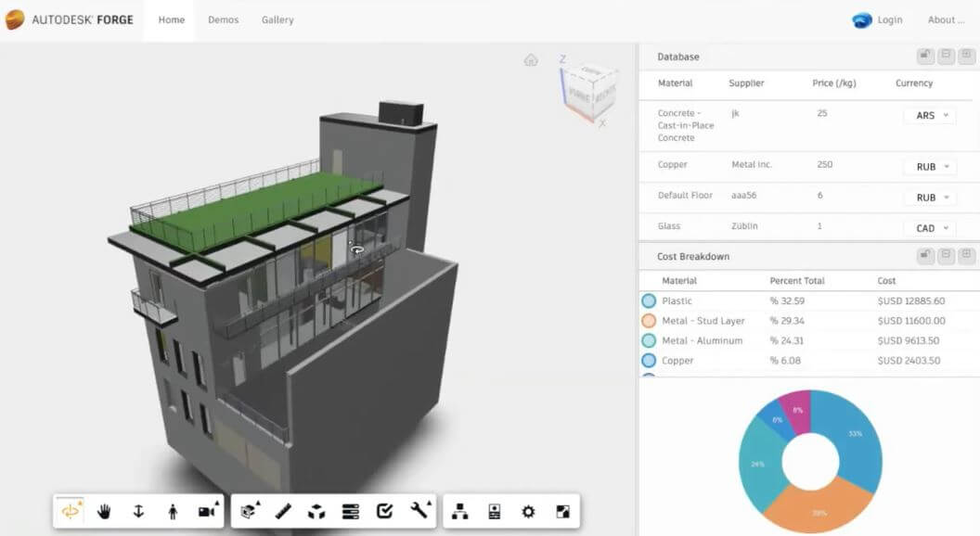Image resolution: width=980 pixels, height=536 pixels.
Task: Select the Measure tool
Action: click(283, 509)
